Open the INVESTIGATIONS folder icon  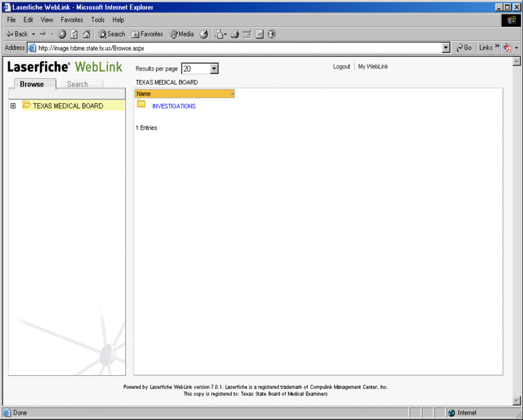[141, 104]
